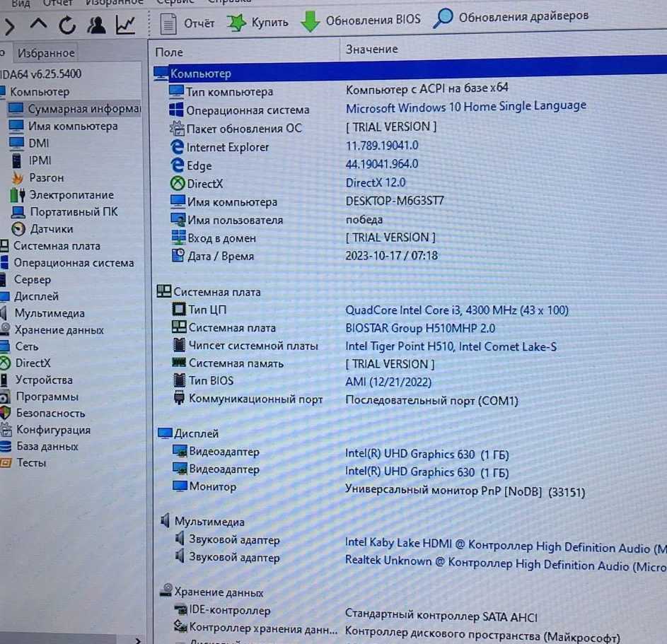Image resolution: width=667 pixels, height=644 pixels.
Task: Click Intel Tiger Point H510 chipset link
Action: (451, 346)
